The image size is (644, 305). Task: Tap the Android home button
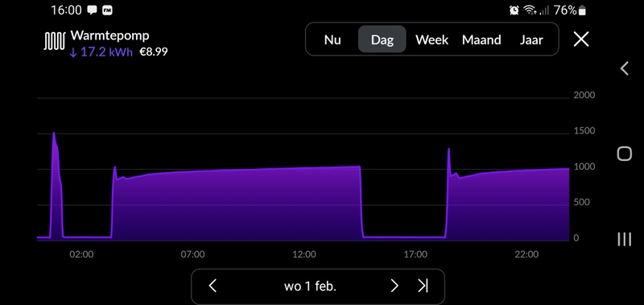click(625, 154)
